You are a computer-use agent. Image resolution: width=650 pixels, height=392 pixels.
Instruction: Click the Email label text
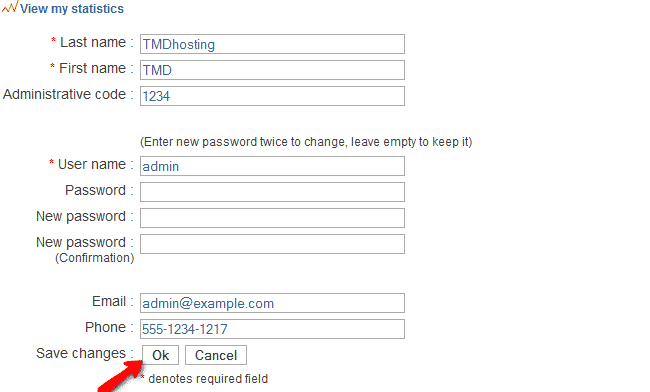109,301
